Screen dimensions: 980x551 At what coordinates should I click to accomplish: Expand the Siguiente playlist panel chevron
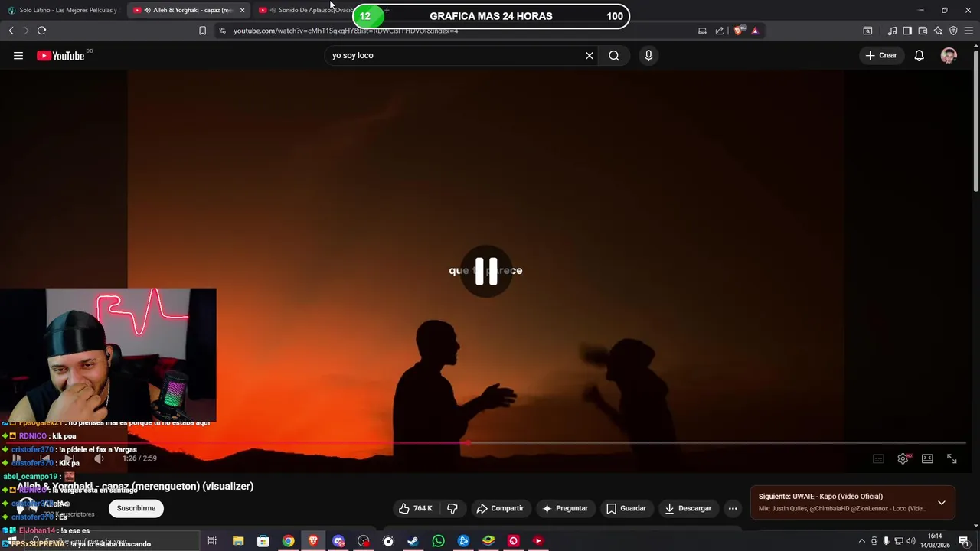pos(942,503)
